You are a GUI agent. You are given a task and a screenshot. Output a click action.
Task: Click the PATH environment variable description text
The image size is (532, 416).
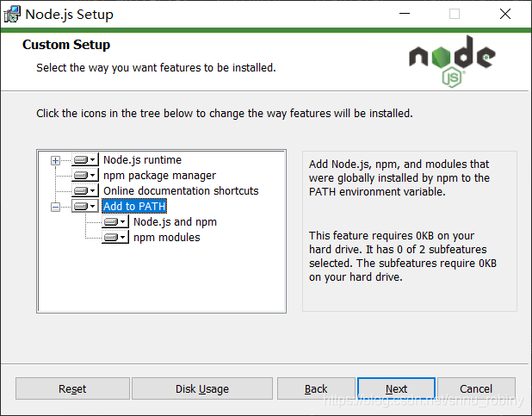click(399, 178)
